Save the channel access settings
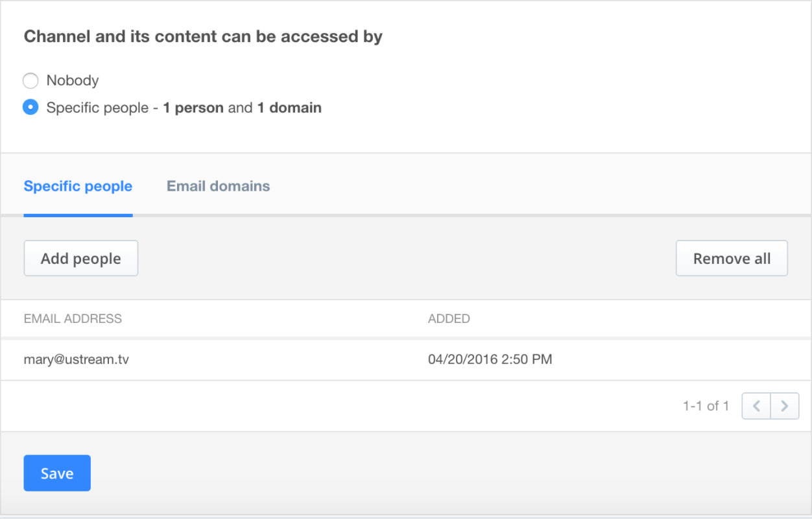This screenshot has width=812, height=520. [x=57, y=473]
